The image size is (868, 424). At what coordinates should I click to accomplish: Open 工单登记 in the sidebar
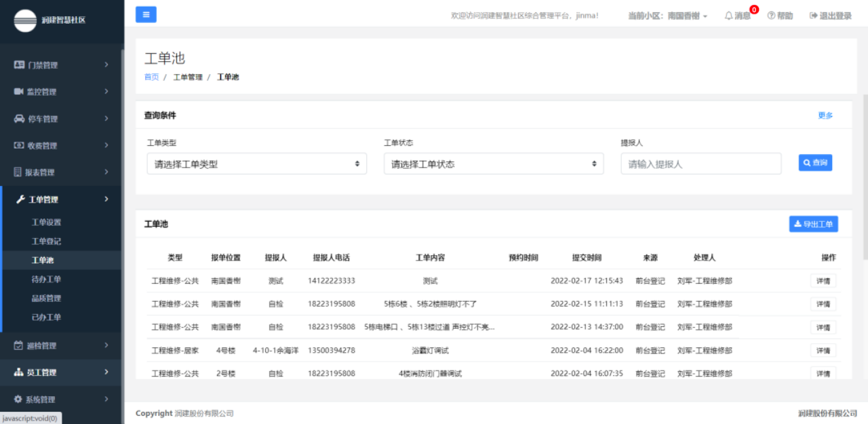point(46,242)
